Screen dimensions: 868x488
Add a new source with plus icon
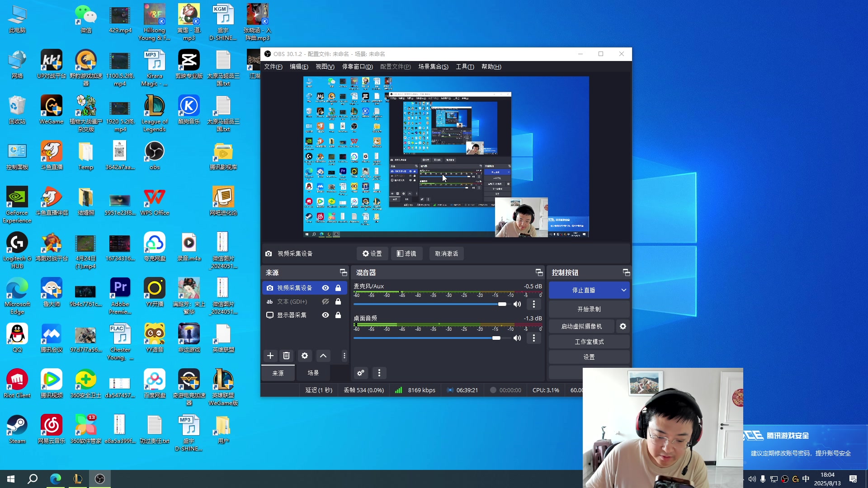(270, 356)
